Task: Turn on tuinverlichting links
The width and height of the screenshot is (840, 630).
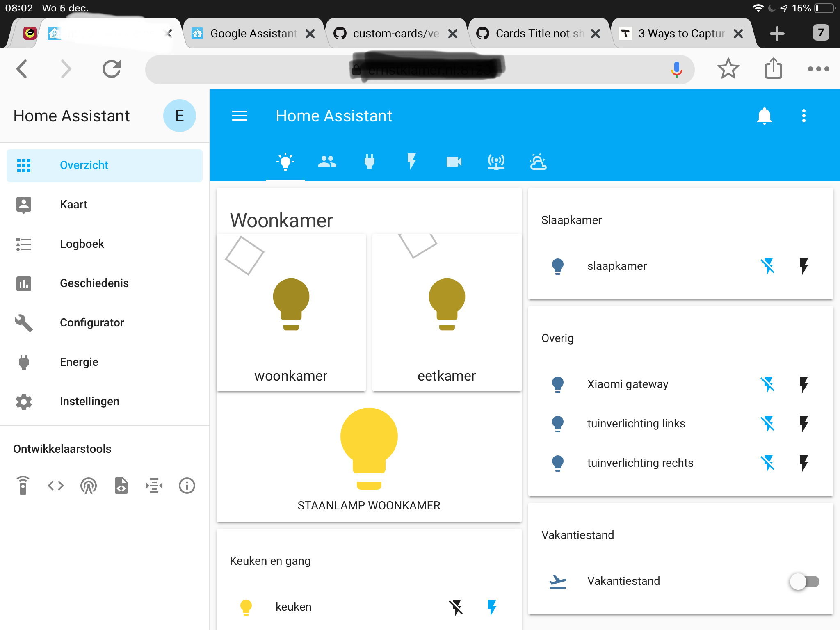Action: pyautogui.click(x=803, y=424)
